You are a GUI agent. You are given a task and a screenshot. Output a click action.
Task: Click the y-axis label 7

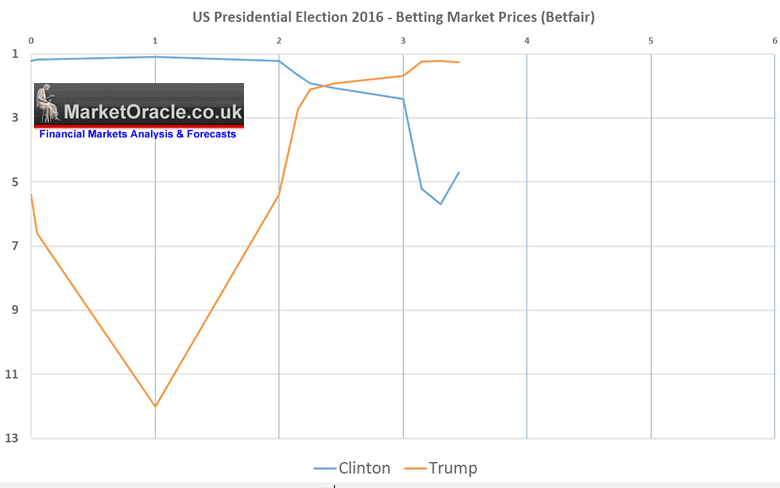16,246
